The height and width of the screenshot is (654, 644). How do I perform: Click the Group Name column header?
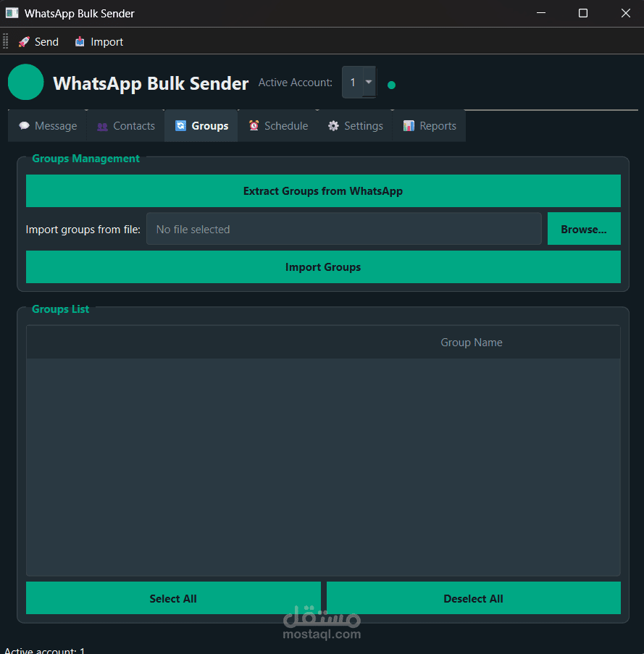(472, 343)
